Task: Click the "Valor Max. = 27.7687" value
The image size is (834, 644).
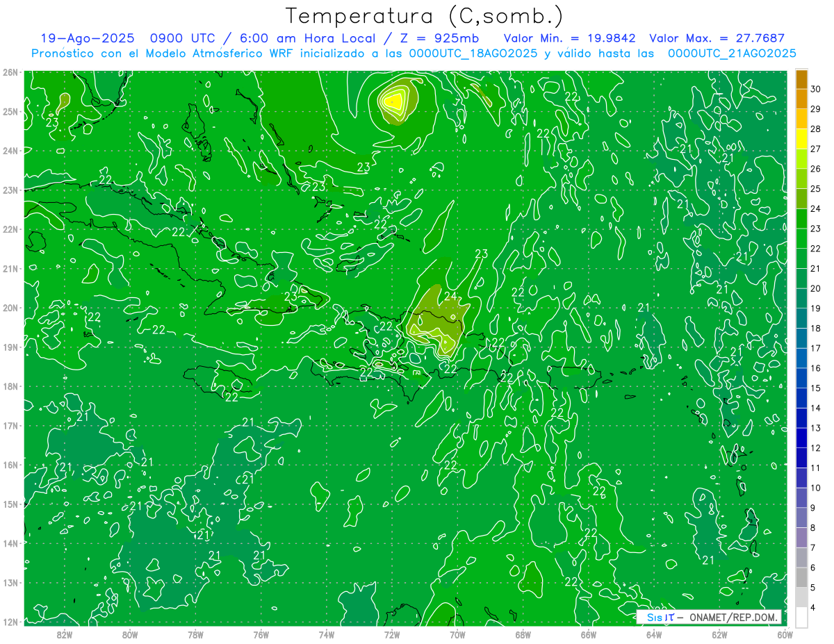Action: click(x=717, y=39)
